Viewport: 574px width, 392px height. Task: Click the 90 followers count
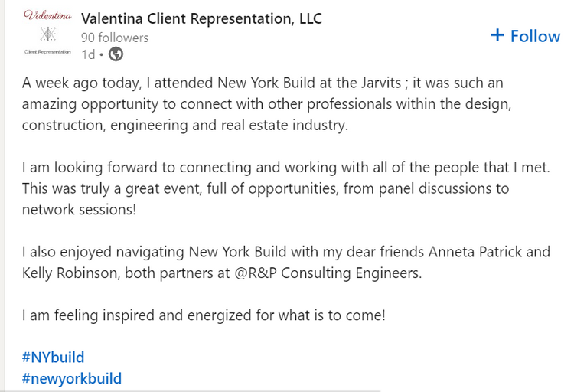click(115, 38)
